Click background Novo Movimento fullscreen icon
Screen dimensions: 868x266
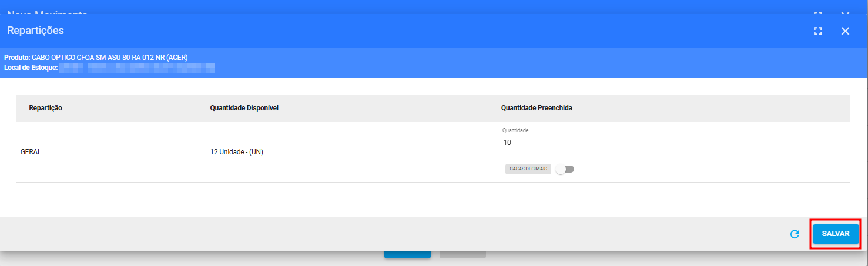click(x=817, y=12)
